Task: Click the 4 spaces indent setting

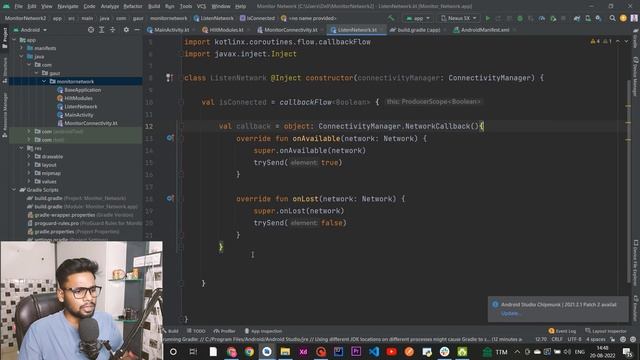Action: (596, 339)
